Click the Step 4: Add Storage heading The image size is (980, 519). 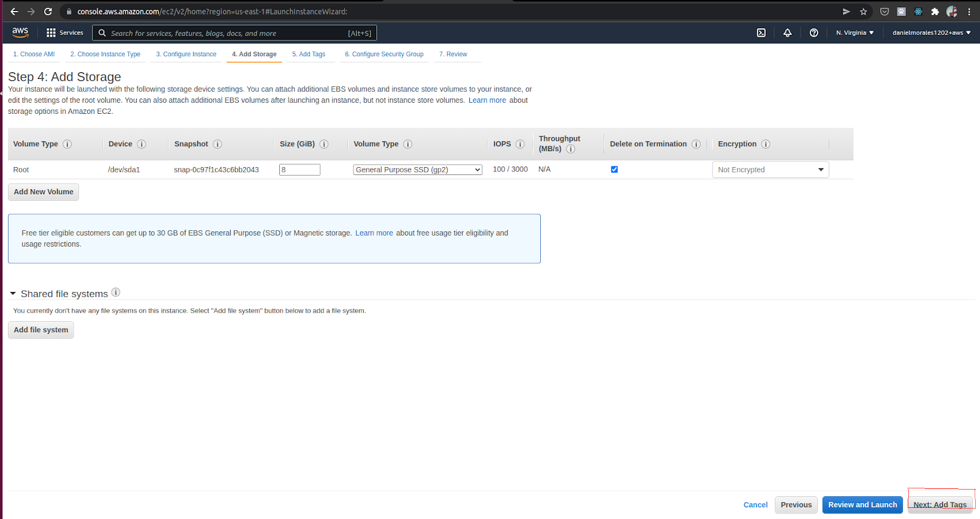(x=64, y=77)
